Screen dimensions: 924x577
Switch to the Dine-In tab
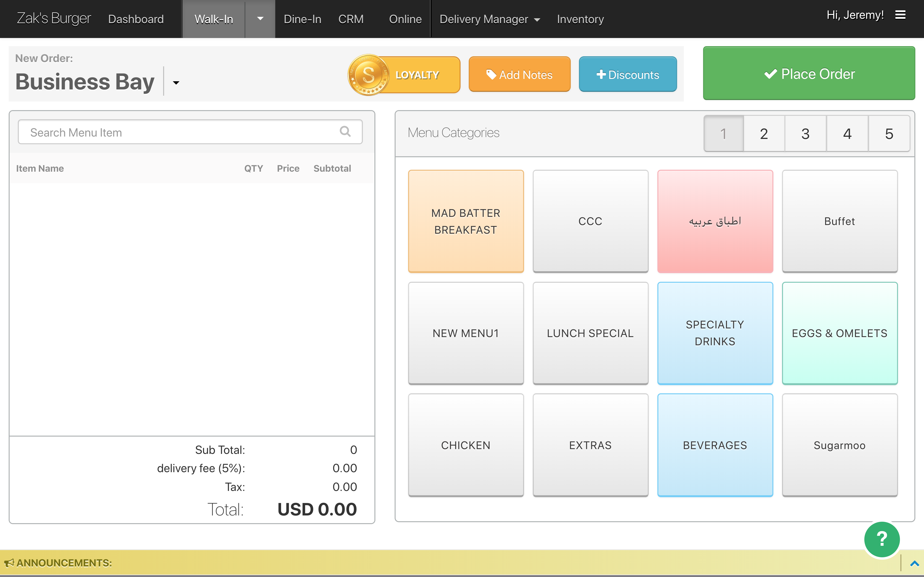pos(302,19)
